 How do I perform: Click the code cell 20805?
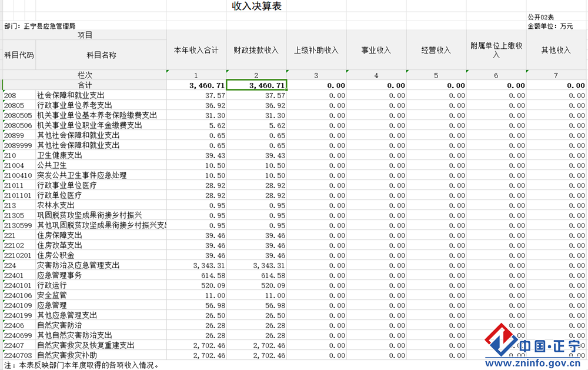click(19, 105)
